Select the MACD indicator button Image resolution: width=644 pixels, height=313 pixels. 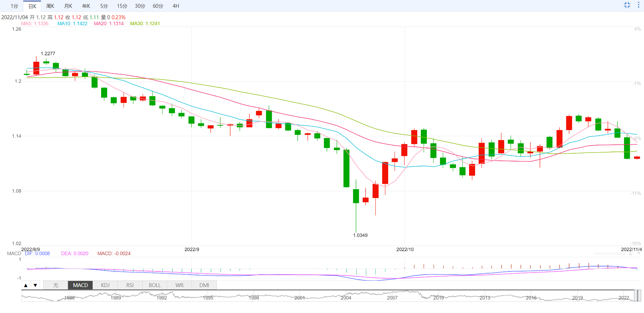click(x=81, y=285)
